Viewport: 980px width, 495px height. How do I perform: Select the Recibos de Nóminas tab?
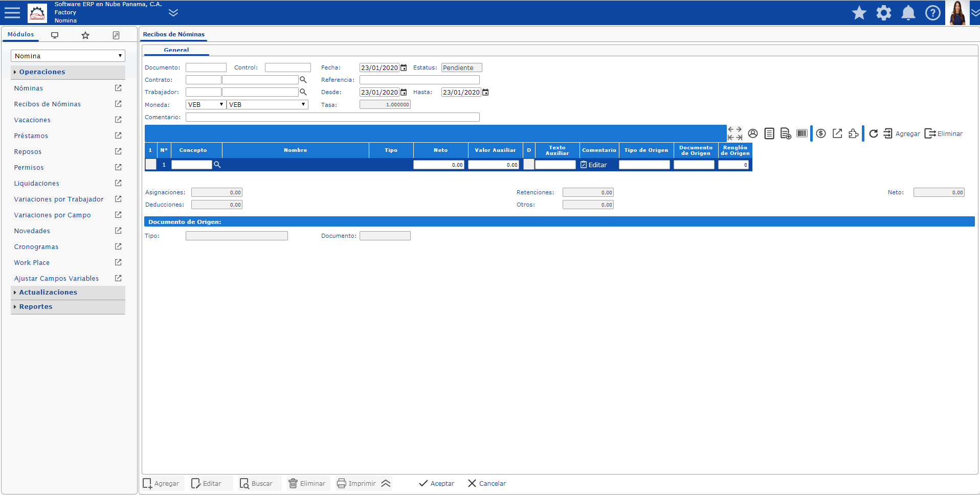pos(173,34)
